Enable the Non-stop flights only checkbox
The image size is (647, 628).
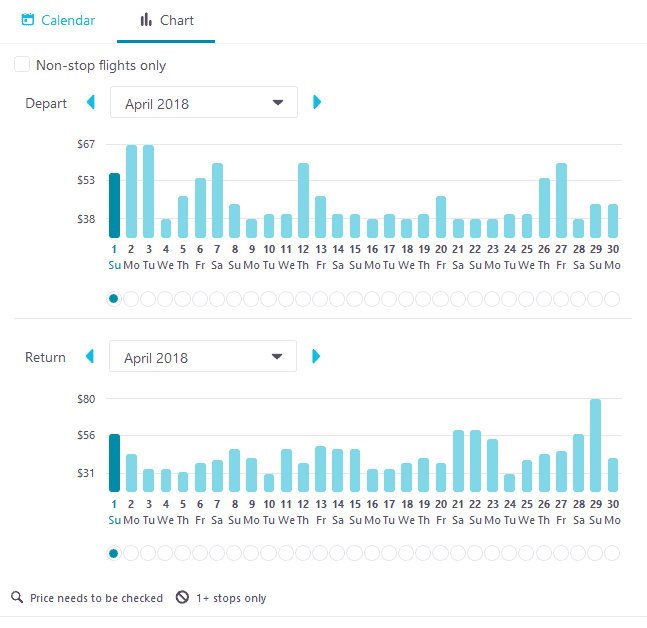(22, 65)
